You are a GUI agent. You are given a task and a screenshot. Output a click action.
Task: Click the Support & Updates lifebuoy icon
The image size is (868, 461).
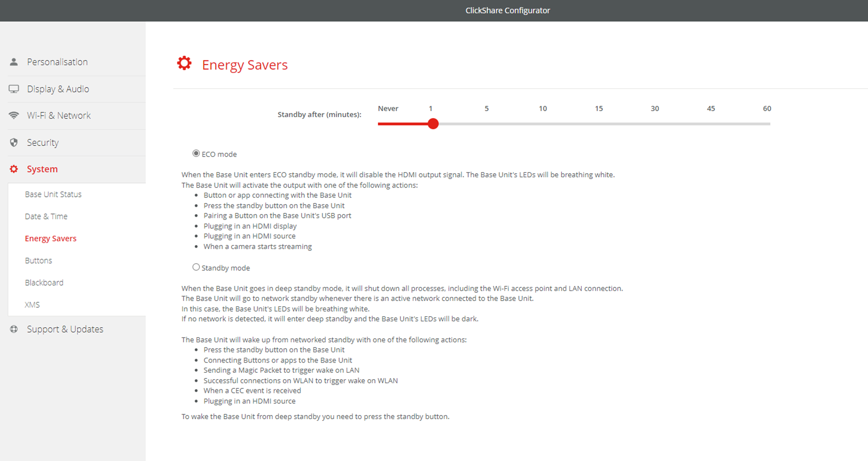14,329
